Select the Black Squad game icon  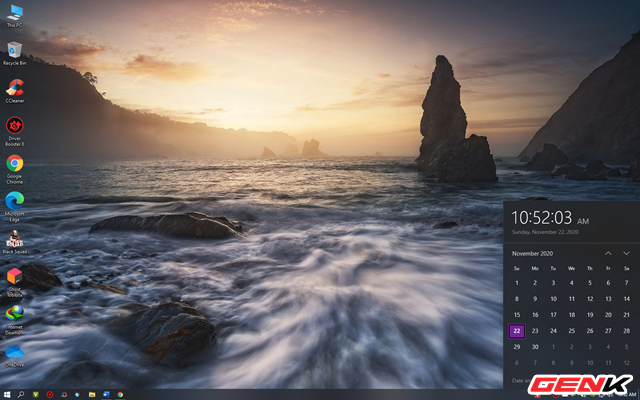(15, 242)
